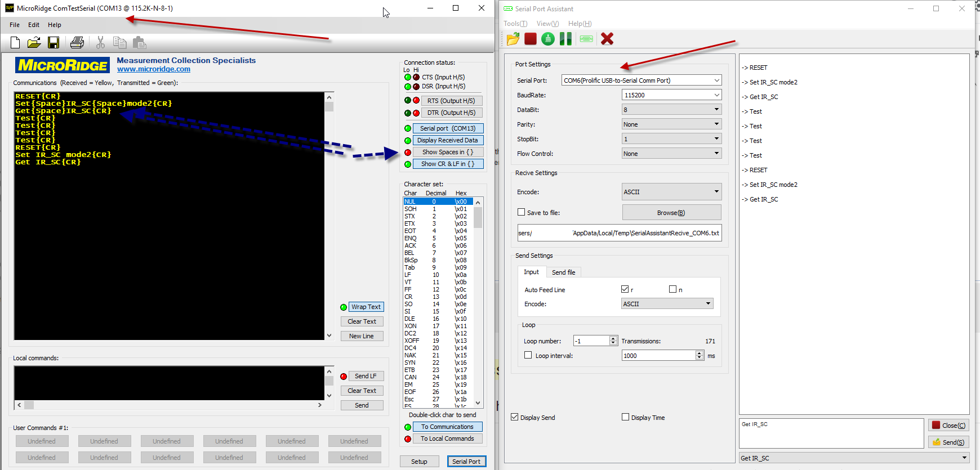
Task: Open the StopBit dropdown
Action: pos(672,139)
